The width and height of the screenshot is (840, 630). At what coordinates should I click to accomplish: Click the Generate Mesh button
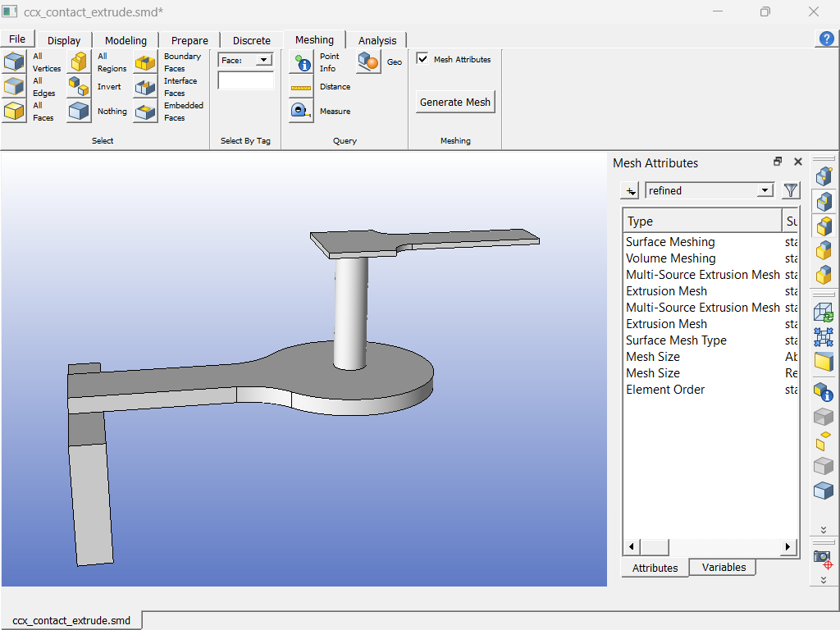[455, 102]
